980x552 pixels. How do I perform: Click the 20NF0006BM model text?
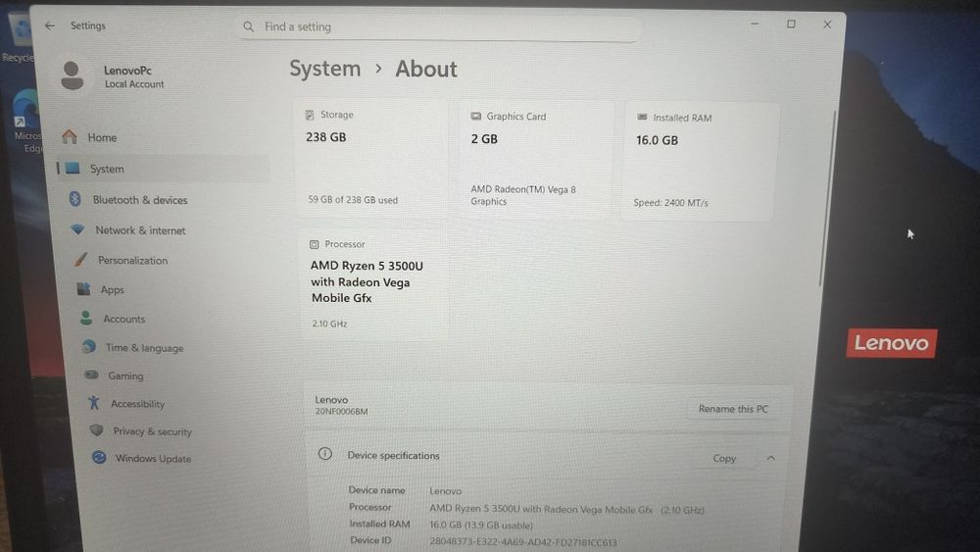[341, 412]
